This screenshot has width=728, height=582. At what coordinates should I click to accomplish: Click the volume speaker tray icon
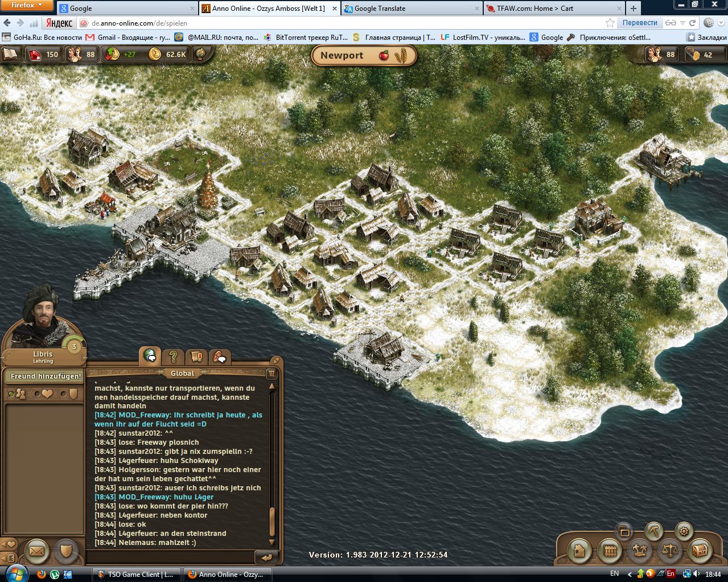697,573
